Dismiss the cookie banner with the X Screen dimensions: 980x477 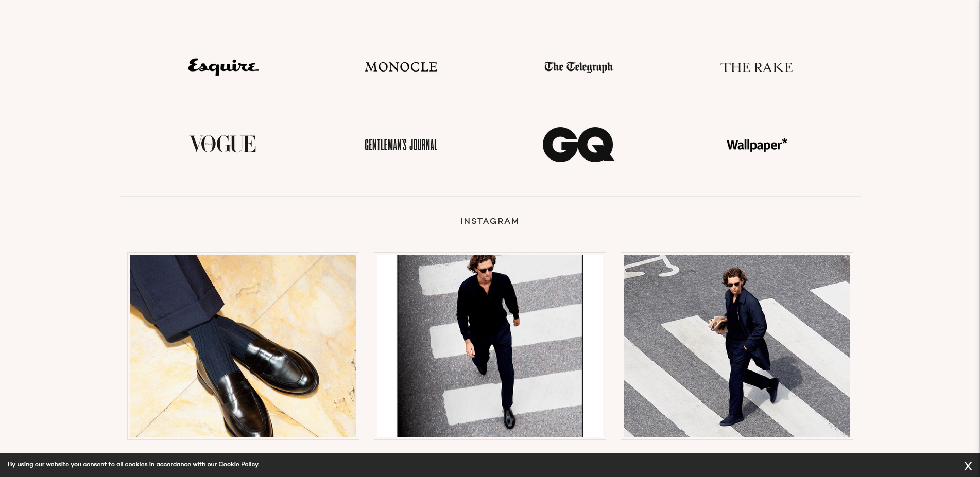tap(968, 466)
